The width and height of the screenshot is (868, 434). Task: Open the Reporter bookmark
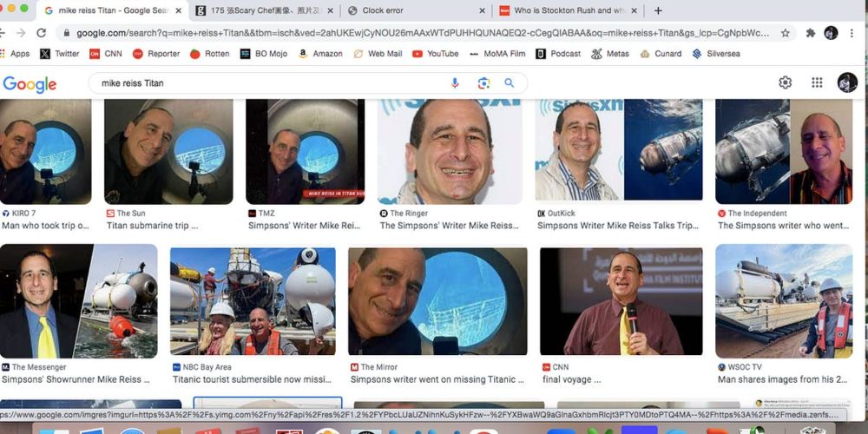point(156,54)
